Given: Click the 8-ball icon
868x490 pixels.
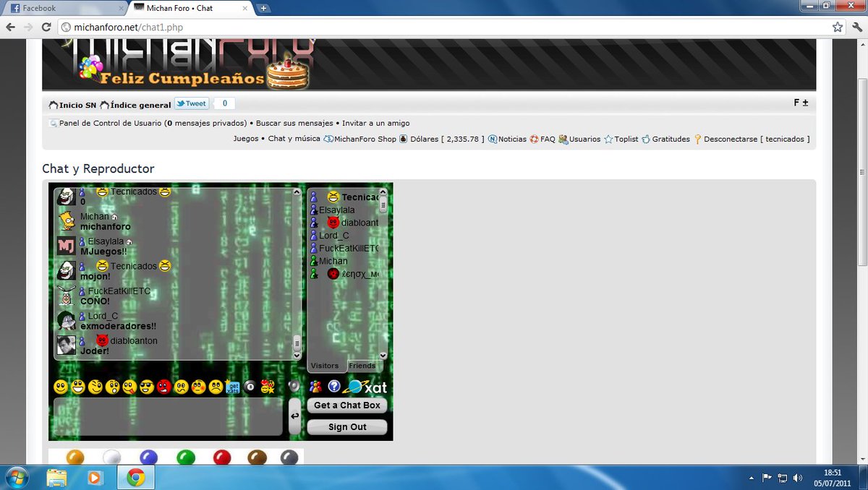Looking at the screenshot, I should [250, 387].
